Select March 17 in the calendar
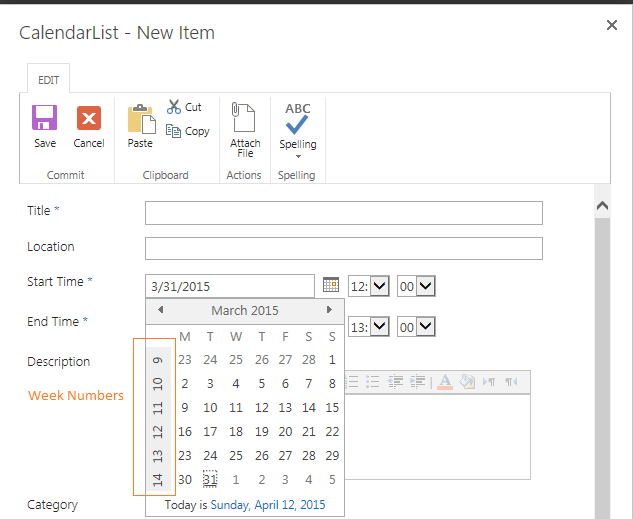Screen dimensions: 633x519 (x=210, y=432)
